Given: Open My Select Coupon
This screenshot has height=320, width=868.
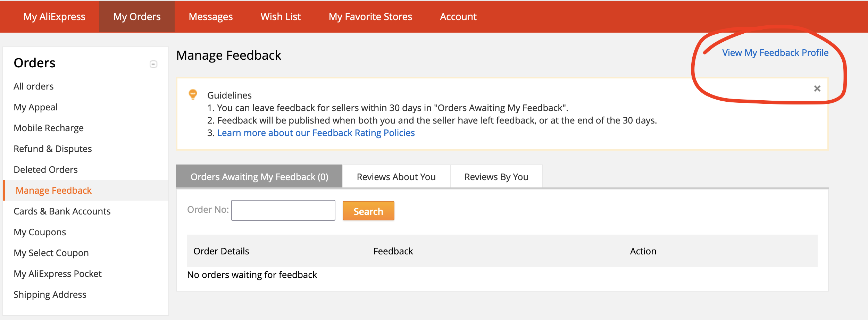Looking at the screenshot, I should [51, 253].
